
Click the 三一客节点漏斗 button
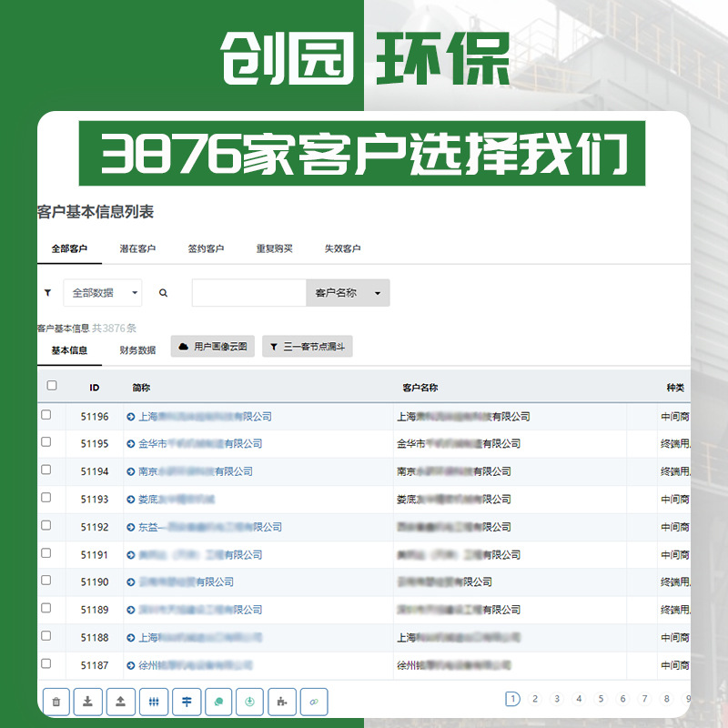point(308,347)
